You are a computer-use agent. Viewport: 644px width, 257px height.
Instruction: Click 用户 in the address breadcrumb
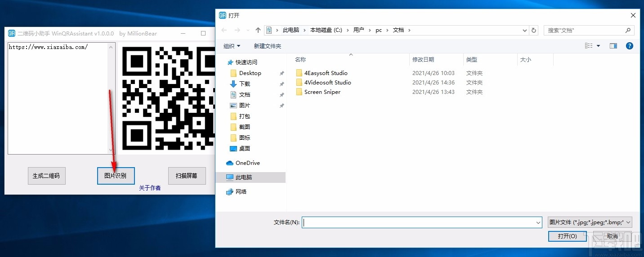click(x=358, y=30)
